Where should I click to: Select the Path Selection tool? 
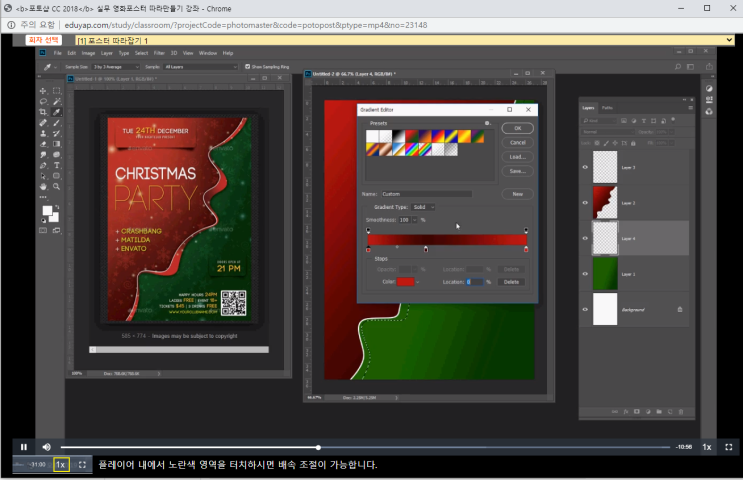[x=43, y=176]
